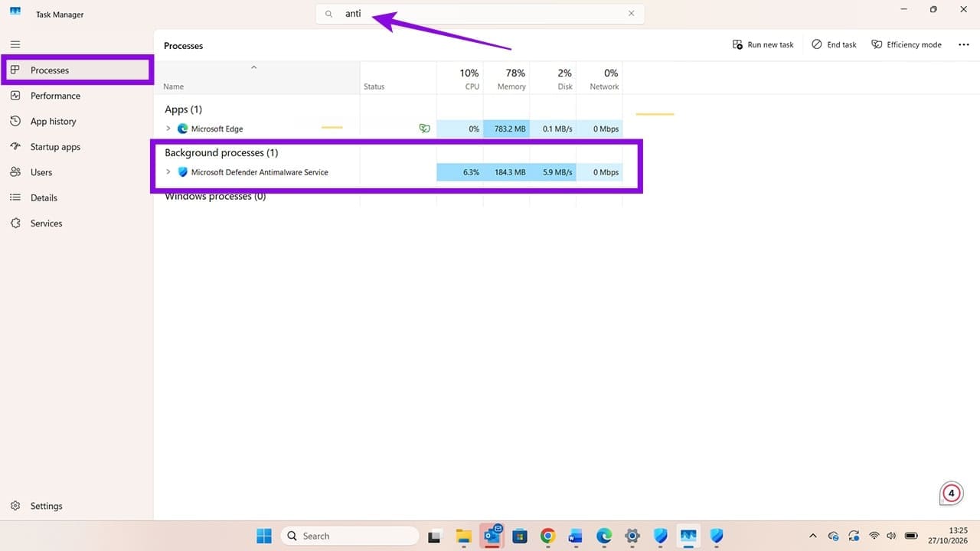The height and width of the screenshot is (551, 980).
Task: Show hidden system tray icons
Action: point(813,536)
